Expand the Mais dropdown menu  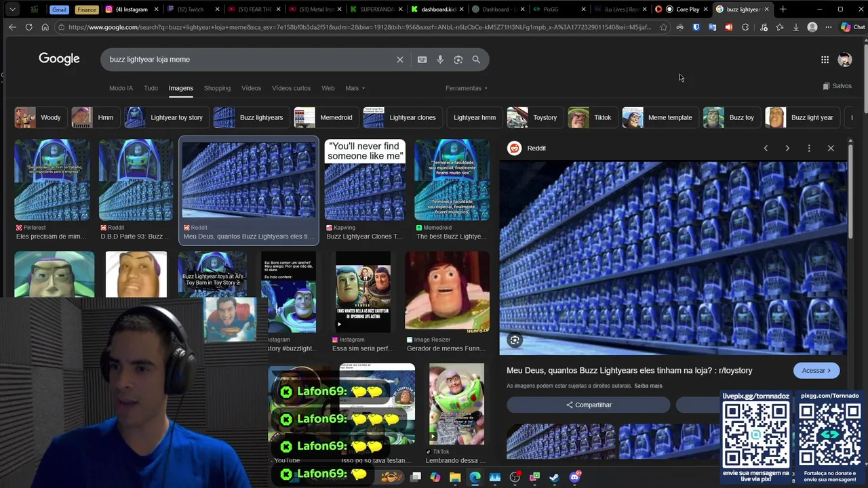tap(355, 88)
